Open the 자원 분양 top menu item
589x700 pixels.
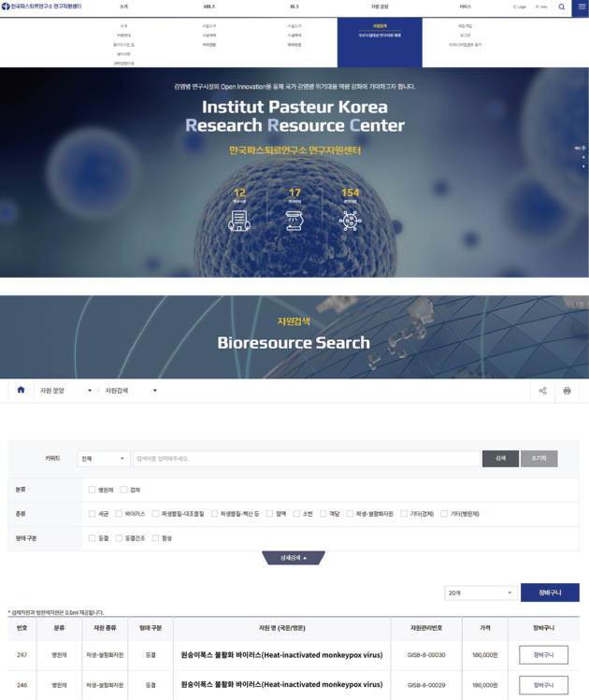point(380,7)
